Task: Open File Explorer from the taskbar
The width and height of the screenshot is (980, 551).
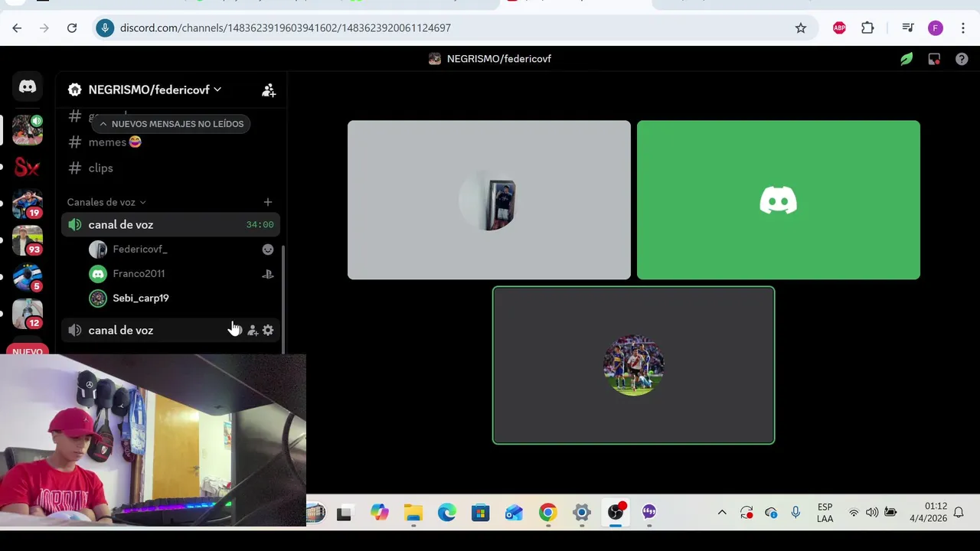Action: coord(413,513)
